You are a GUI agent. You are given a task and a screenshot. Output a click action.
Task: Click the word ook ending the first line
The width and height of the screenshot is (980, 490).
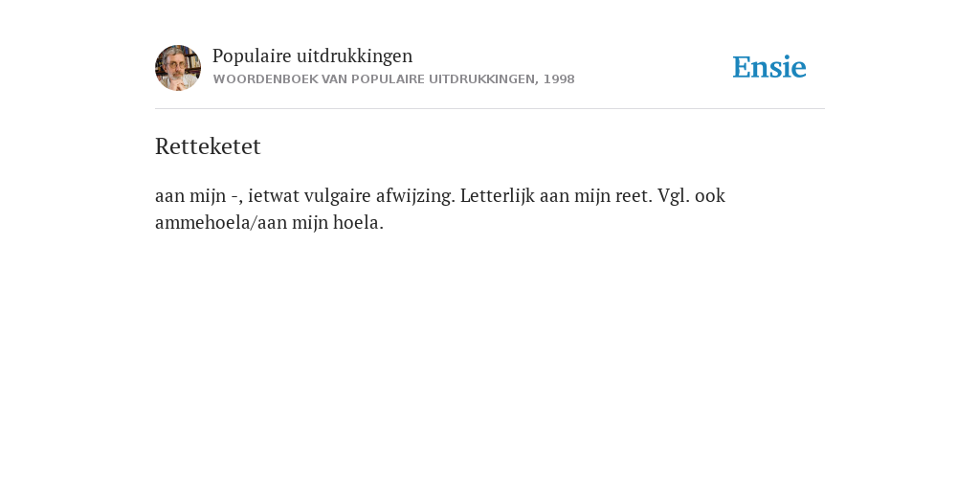tap(710, 195)
